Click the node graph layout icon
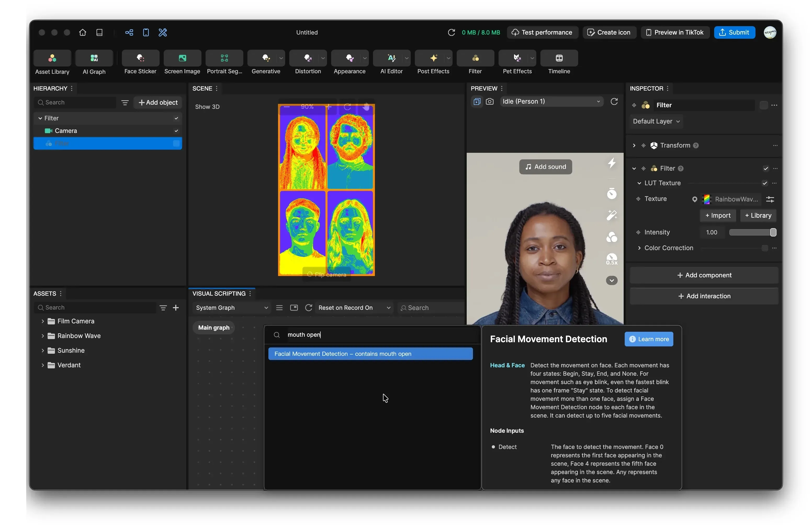Image resolution: width=812 pixels, height=529 pixels. coord(129,32)
